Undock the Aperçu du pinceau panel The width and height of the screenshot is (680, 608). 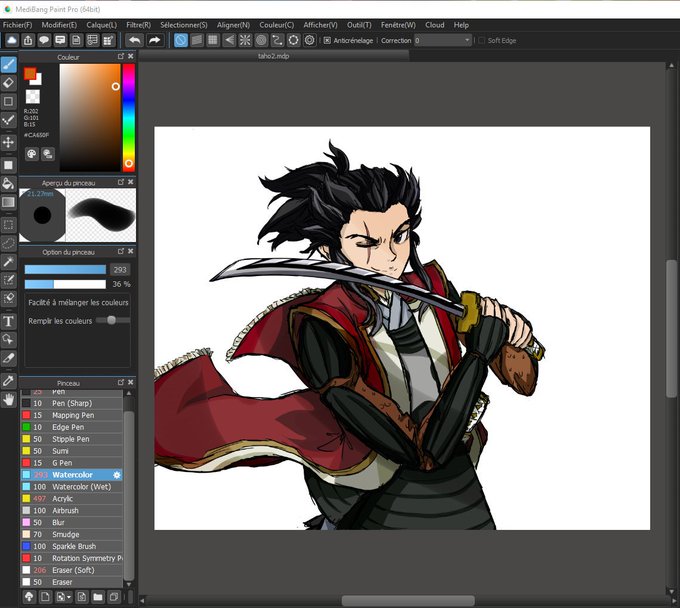coord(121,182)
